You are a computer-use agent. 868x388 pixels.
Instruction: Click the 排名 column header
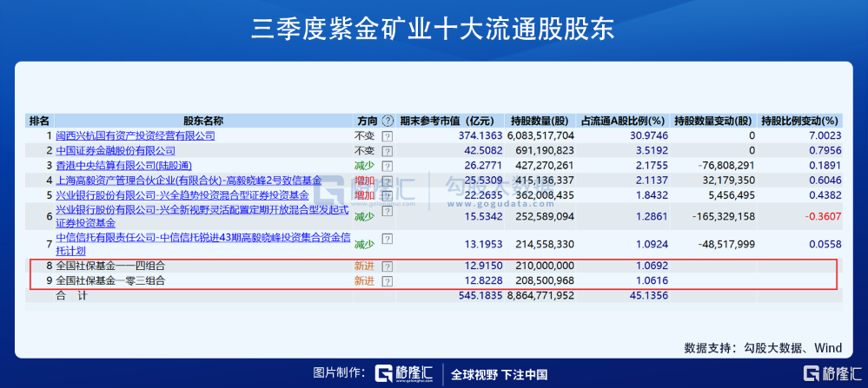[39, 121]
